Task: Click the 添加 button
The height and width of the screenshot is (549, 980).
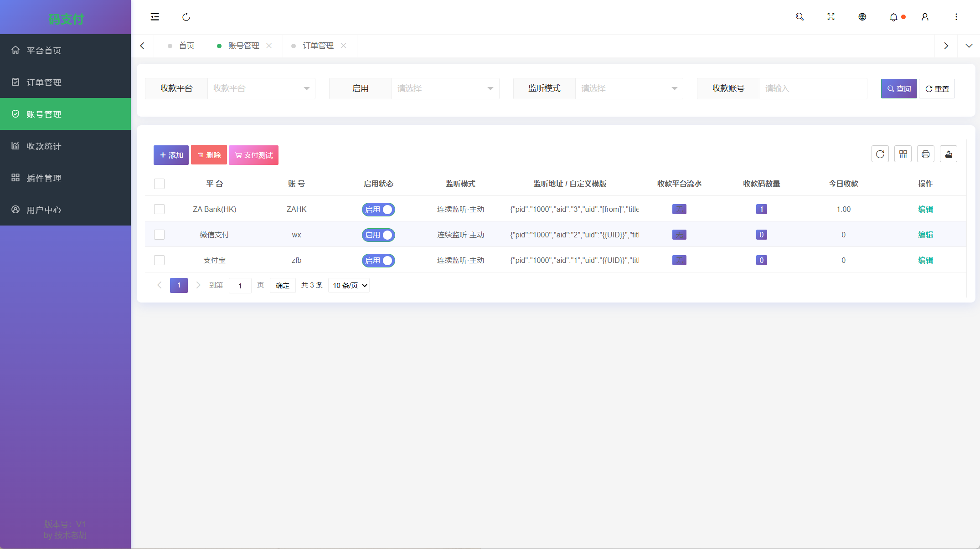Action: [x=171, y=155]
